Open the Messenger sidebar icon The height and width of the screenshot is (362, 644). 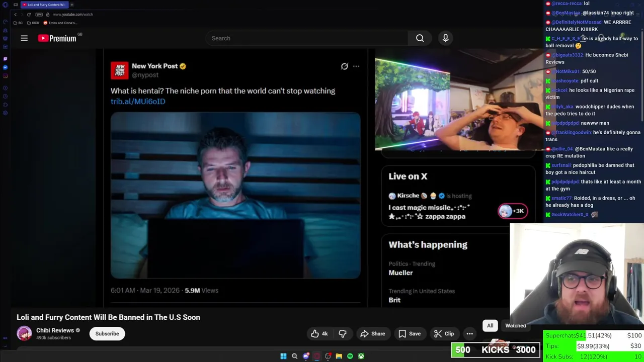point(5,67)
